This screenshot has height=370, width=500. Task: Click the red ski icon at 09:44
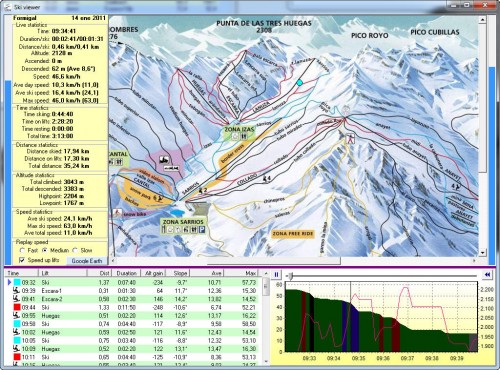17,307
